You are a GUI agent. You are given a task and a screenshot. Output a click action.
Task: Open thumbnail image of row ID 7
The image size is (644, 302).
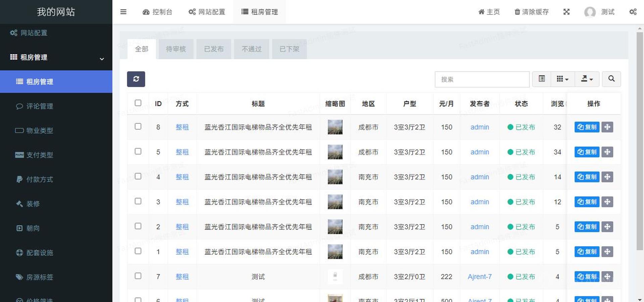click(335, 276)
